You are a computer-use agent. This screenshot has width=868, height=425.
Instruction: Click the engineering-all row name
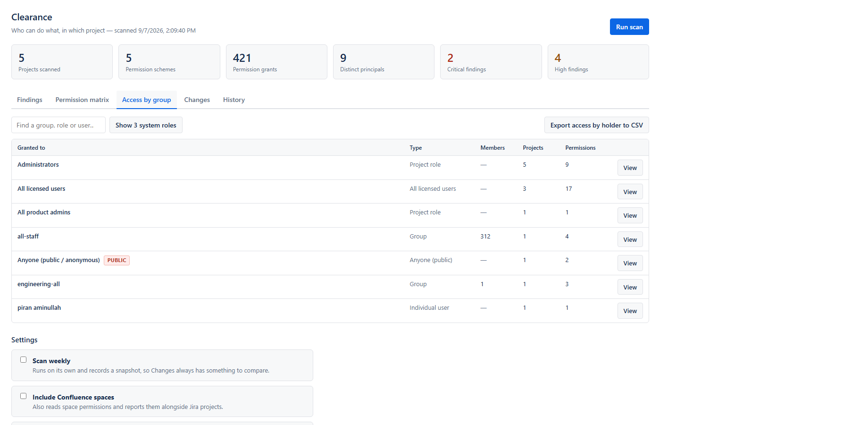click(39, 284)
